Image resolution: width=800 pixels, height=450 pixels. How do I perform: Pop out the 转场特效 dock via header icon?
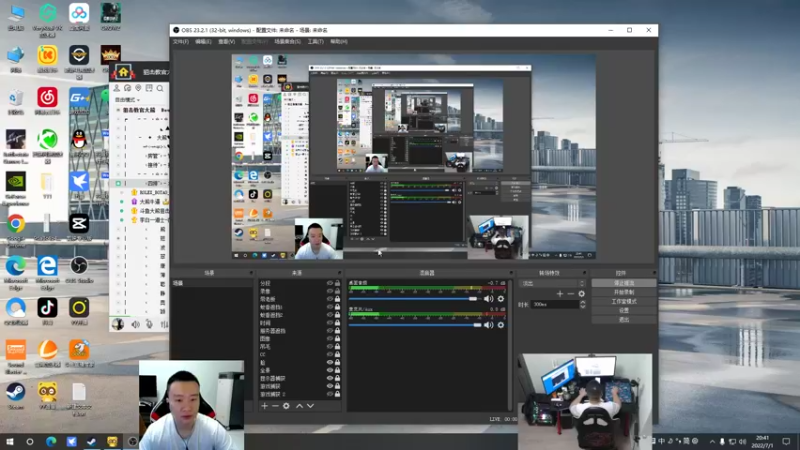584,273
